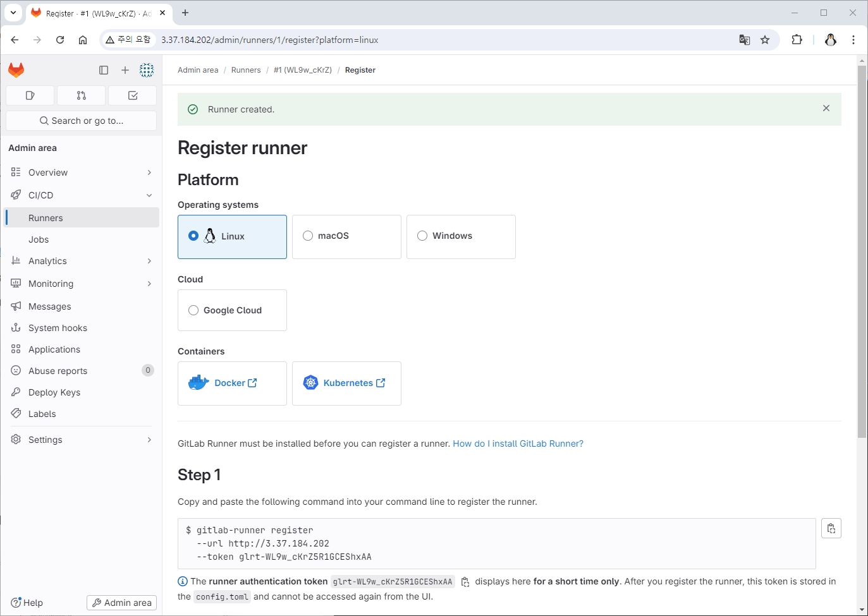
Task: Reload the page
Action: click(60, 40)
